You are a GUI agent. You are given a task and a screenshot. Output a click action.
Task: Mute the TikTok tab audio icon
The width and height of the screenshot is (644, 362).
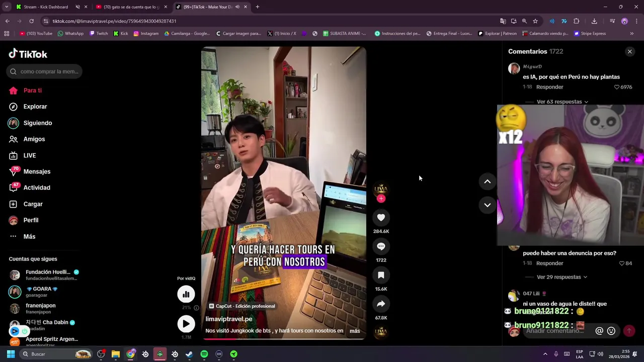[237, 7]
